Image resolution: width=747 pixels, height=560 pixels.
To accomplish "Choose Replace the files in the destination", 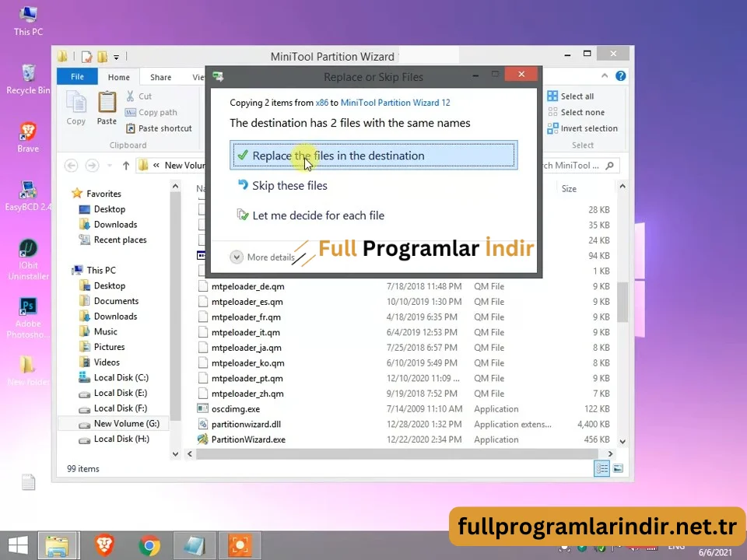I will pos(373,156).
